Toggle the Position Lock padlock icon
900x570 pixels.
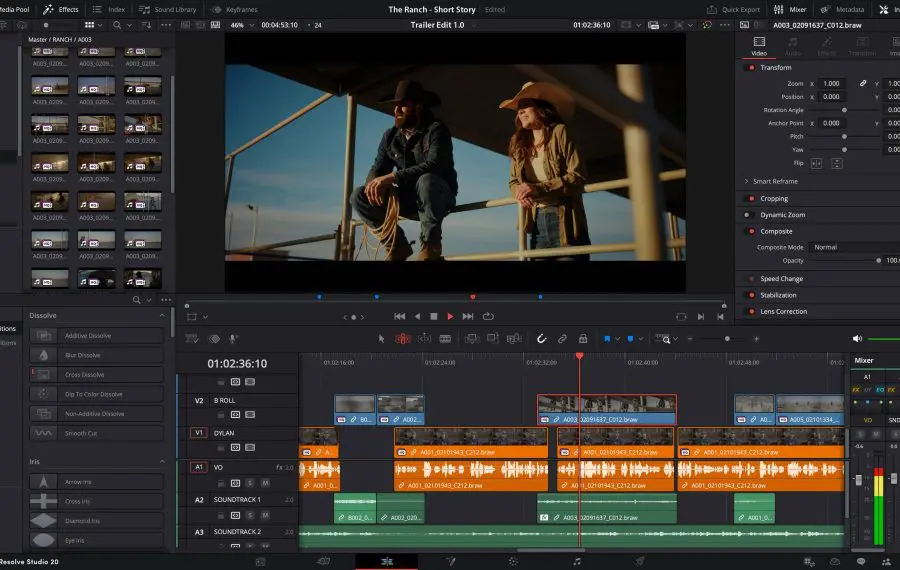coord(583,339)
